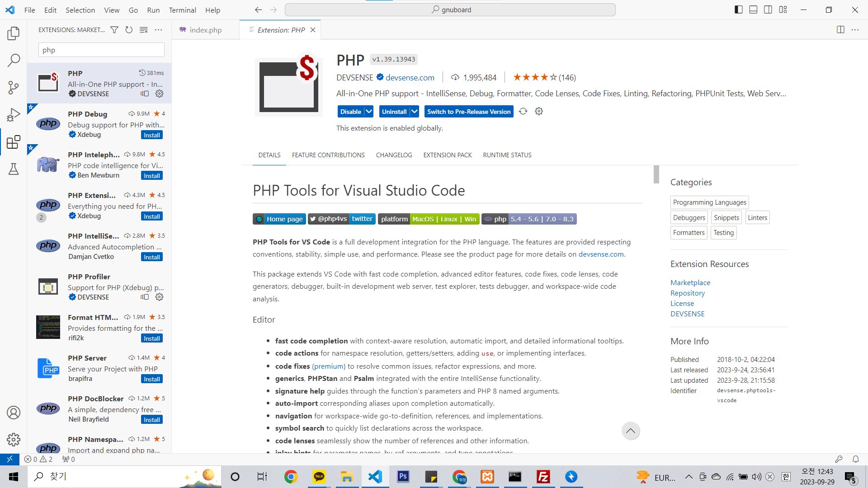Screen dimensions: 868x488
Task: Open KakaoTalk from the taskbar
Action: tap(319, 477)
